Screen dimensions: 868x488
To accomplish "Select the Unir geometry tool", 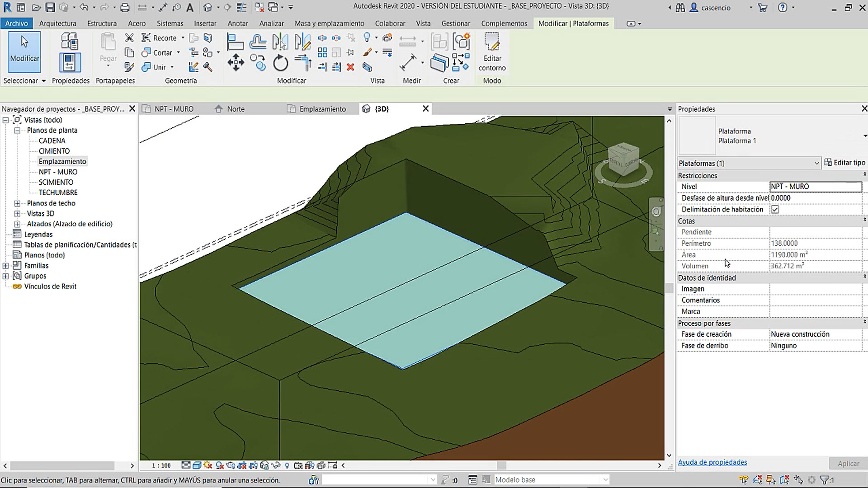I will click(x=155, y=67).
